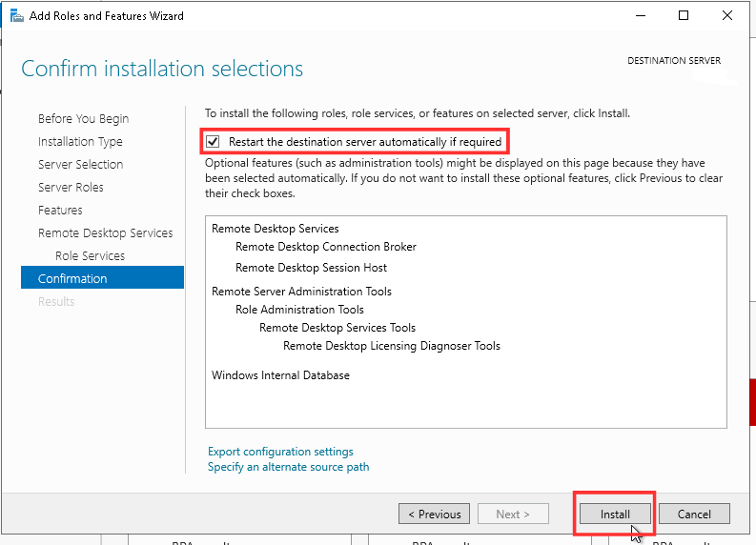756x545 pixels.
Task: Click the wizard icon in title bar
Action: tap(16, 16)
